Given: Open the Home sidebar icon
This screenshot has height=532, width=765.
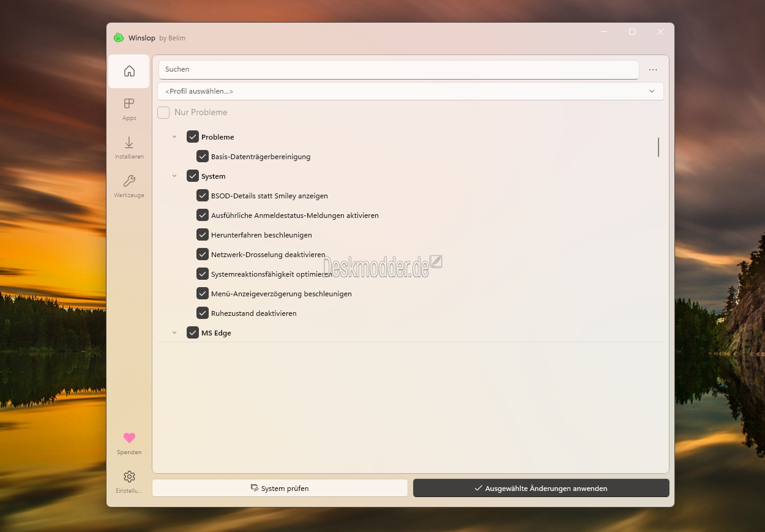Looking at the screenshot, I should click(x=129, y=72).
